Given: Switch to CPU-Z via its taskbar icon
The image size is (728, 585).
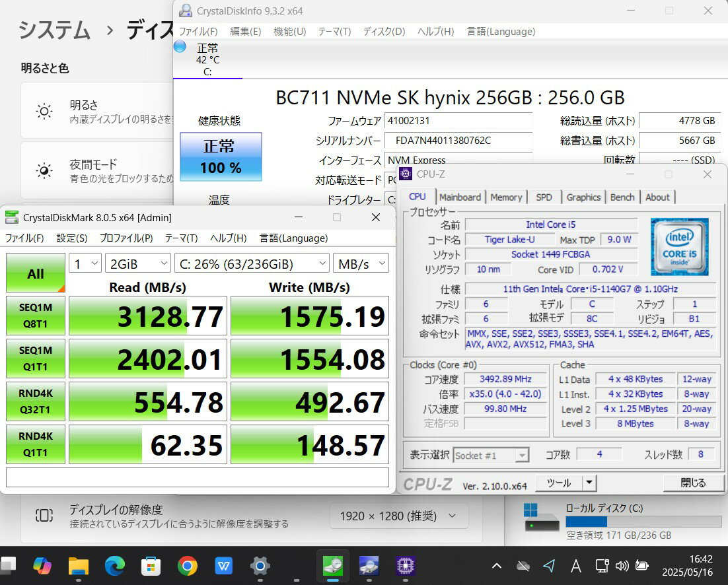Looking at the screenshot, I should [405, 565].
